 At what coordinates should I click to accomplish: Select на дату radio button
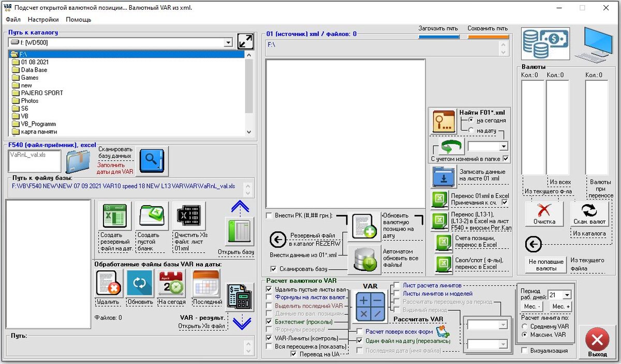471,130
